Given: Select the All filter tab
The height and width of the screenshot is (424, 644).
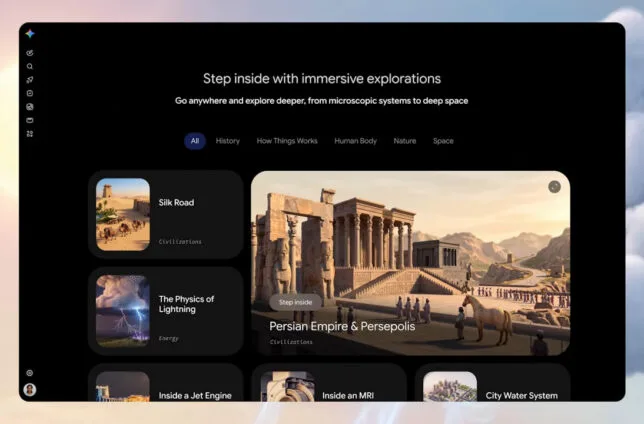Looking at the screenshot, I should pyautogui.click(x=195, y=141).
